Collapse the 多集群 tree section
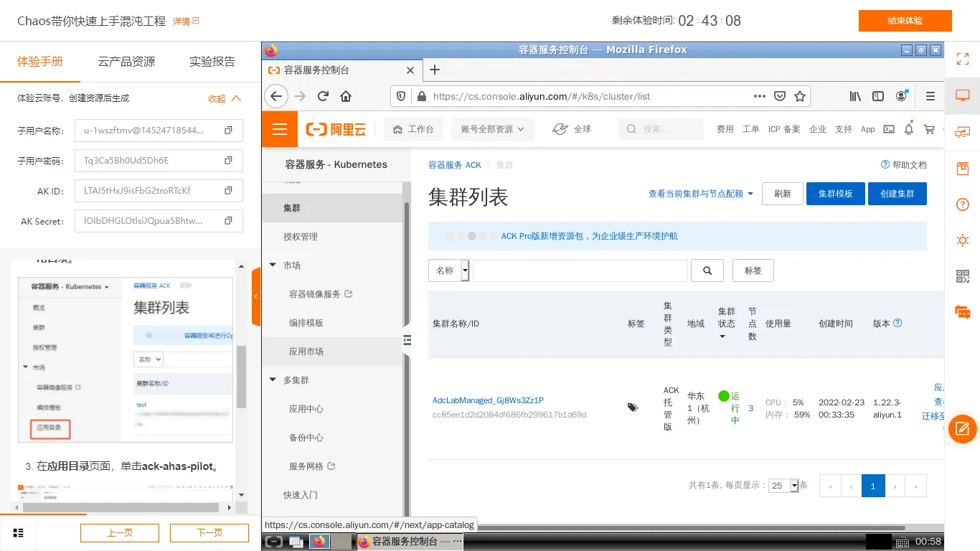 click(x=273, y=380)
